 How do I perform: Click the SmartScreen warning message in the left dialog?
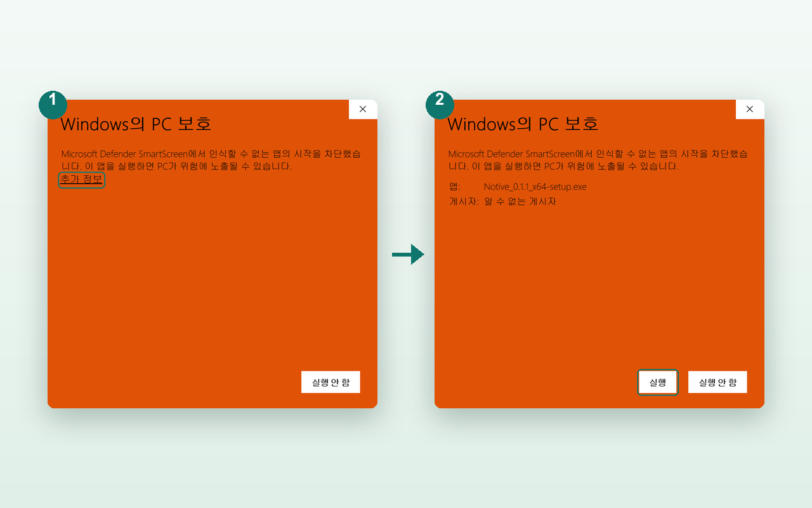coord(211,160)
